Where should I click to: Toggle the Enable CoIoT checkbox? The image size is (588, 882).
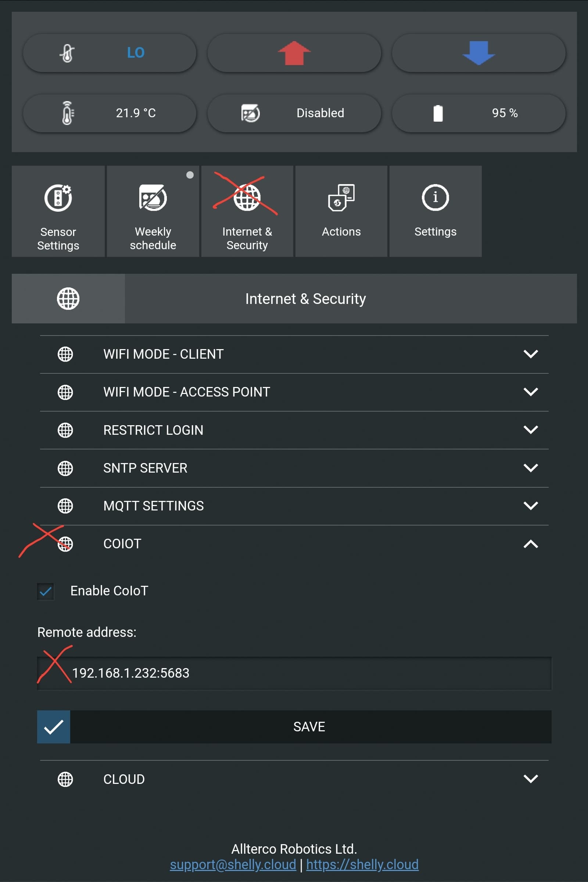pyautogui.click(x=46, y=591)
